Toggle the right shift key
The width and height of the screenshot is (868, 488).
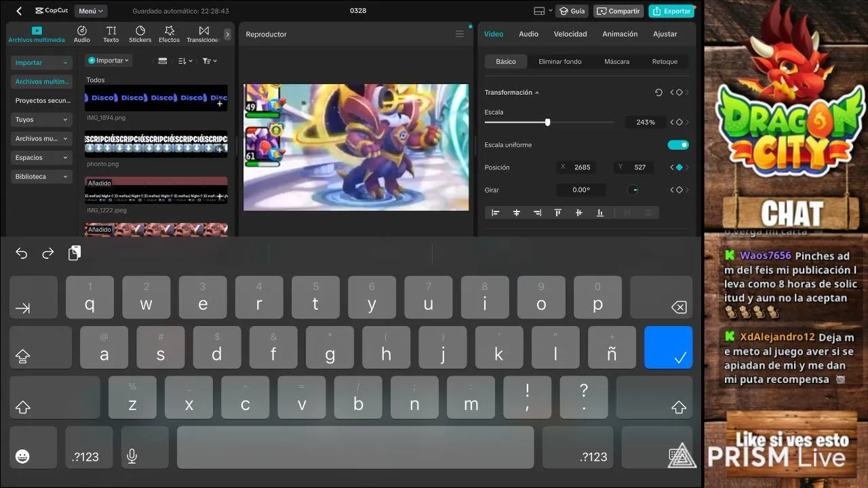(654, 398)
